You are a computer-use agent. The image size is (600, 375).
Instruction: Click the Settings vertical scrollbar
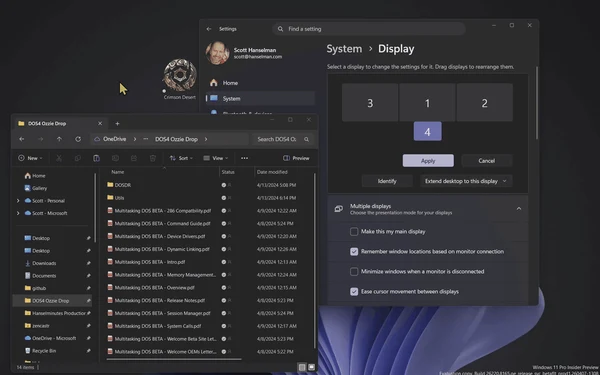coord(536,103)
